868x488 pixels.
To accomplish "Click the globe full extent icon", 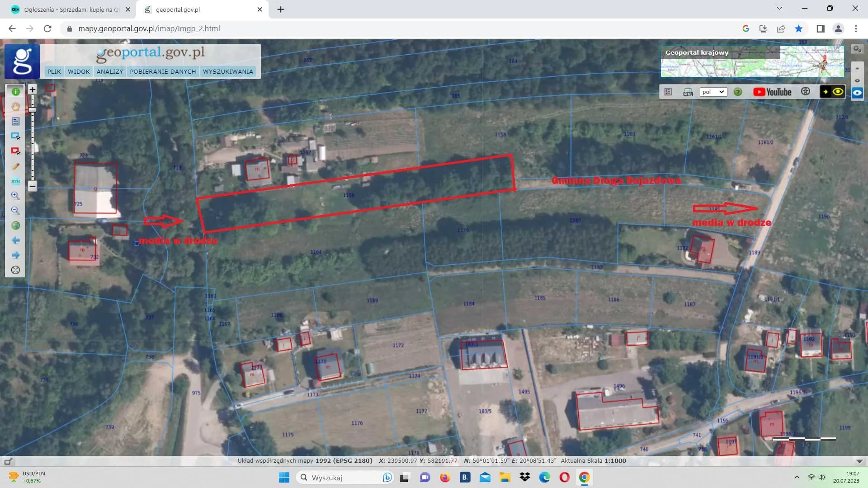I will (x=16, y=225).
